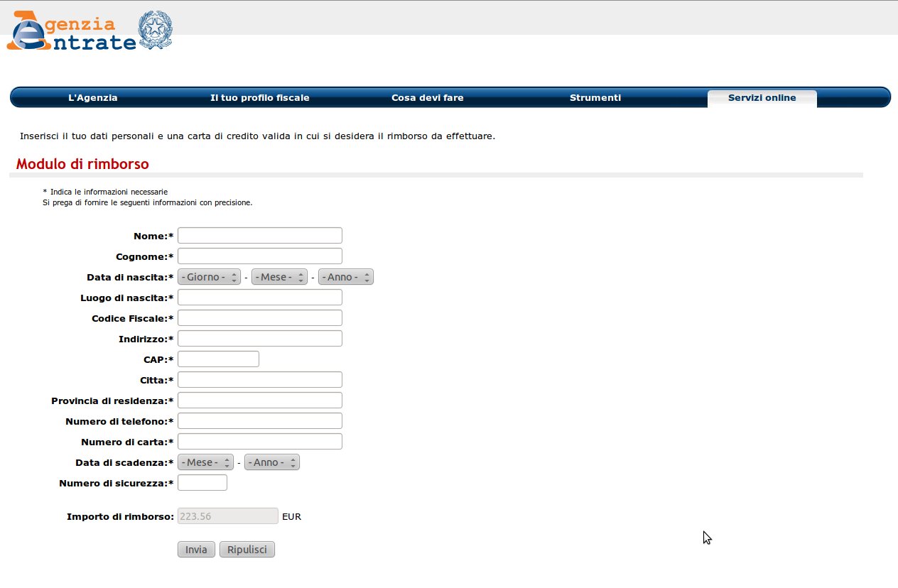Click the 'Indica le informazioni necessarie' note

pos(105,192)
